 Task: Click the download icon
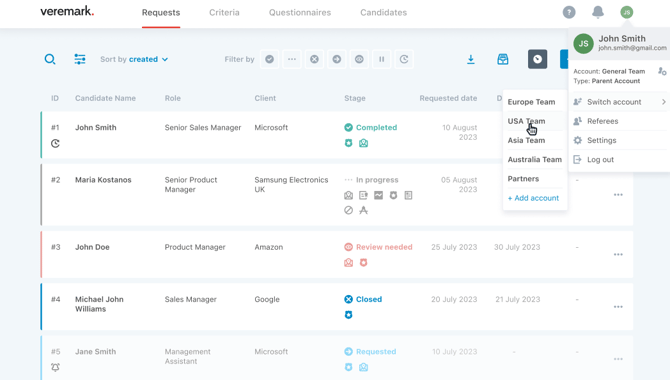[470, 59]
